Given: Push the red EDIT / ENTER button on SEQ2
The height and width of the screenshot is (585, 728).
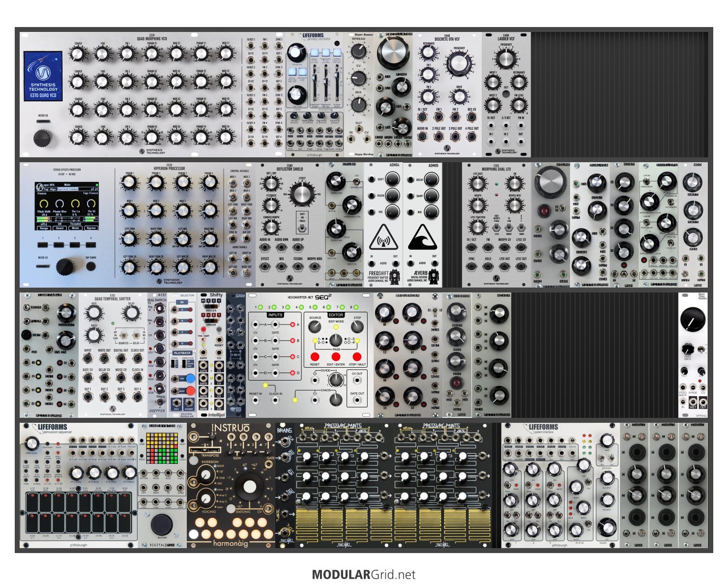Looking at the screenshot, I should pos(336,356).
